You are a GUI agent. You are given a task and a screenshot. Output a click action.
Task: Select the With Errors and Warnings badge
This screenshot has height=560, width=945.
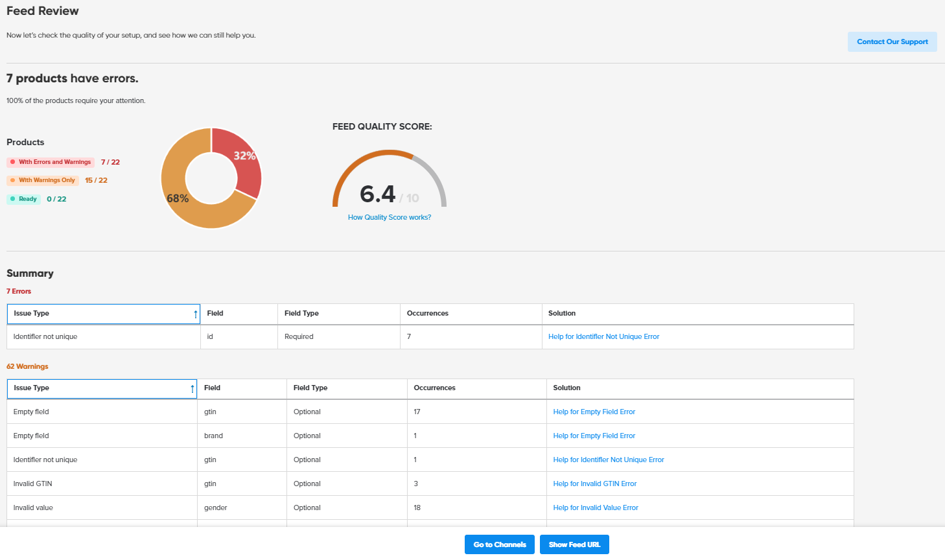point(51,162)
